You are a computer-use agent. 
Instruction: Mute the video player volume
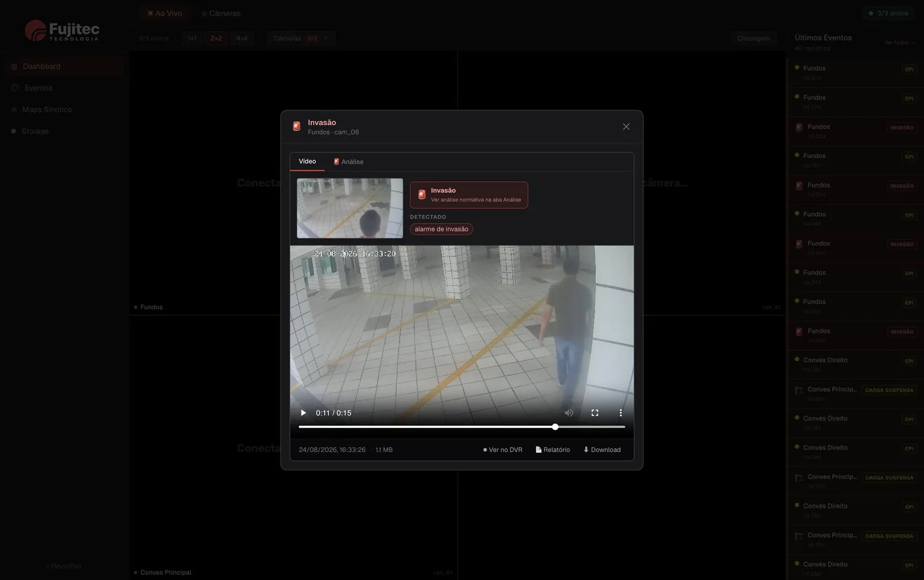pos(569,413)
